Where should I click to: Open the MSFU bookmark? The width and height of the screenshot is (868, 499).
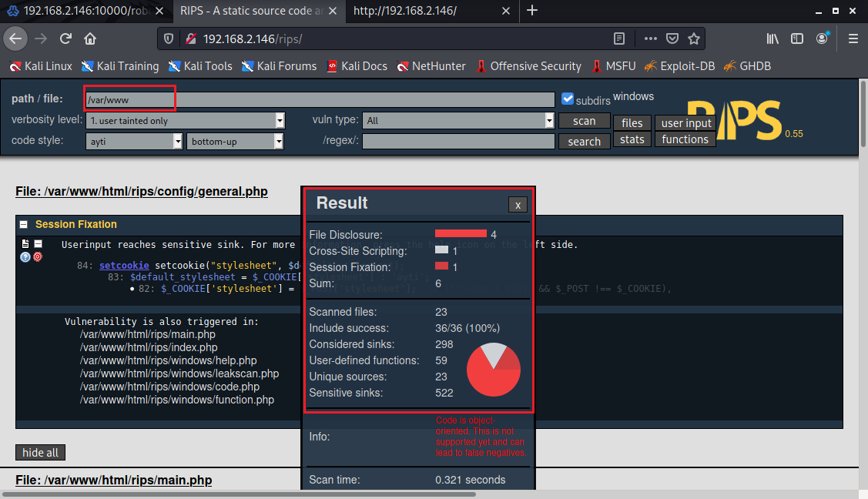click(x=613, y=66)
